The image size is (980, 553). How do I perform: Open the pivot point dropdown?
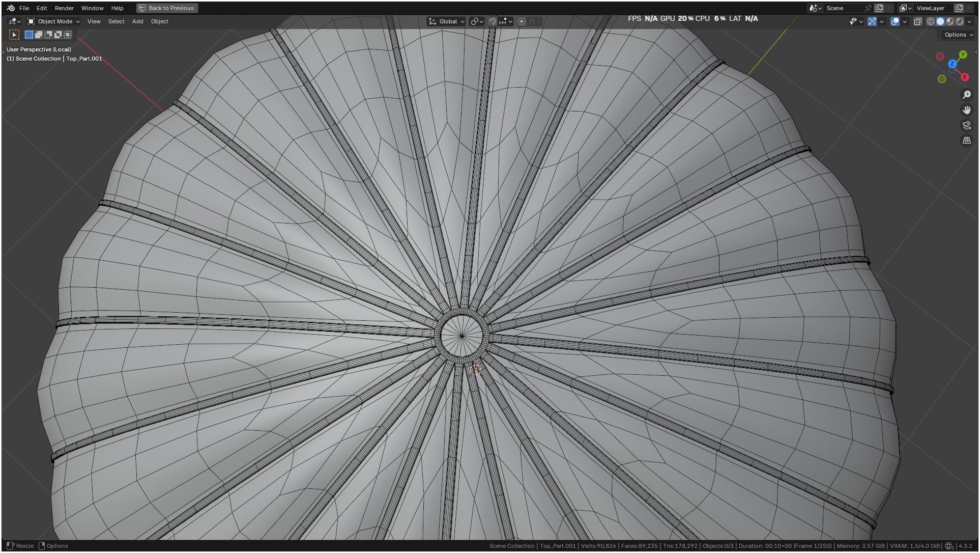pyautogui.click(x=477, y=21)
